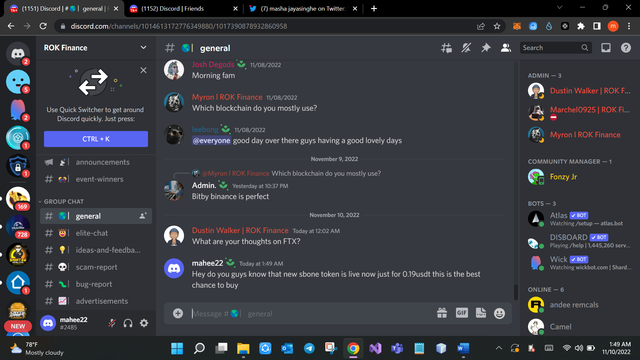The height and width of the screenshot is (360, 640).
Task: Click the CTRL + K button
Action: point(96,139)
